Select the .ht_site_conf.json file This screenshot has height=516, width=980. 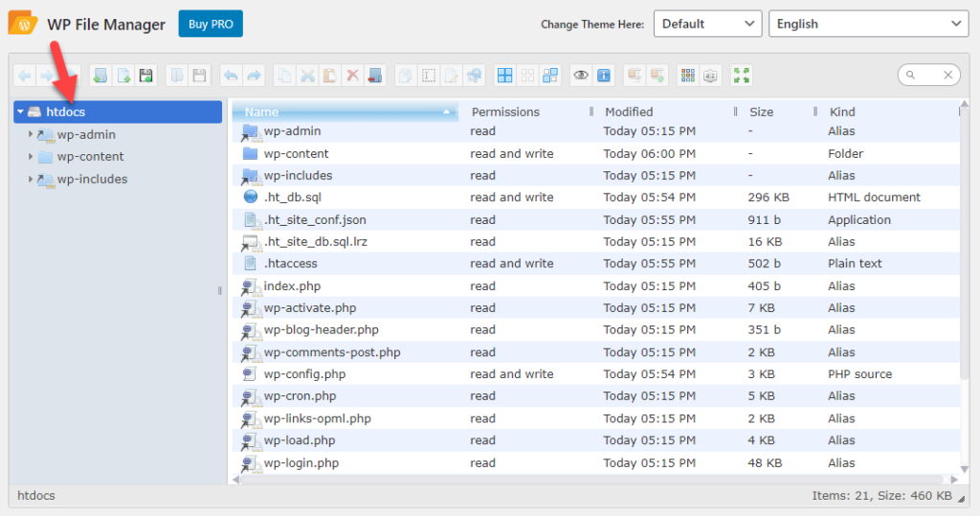pyautogui.click(x=595, y=219)
